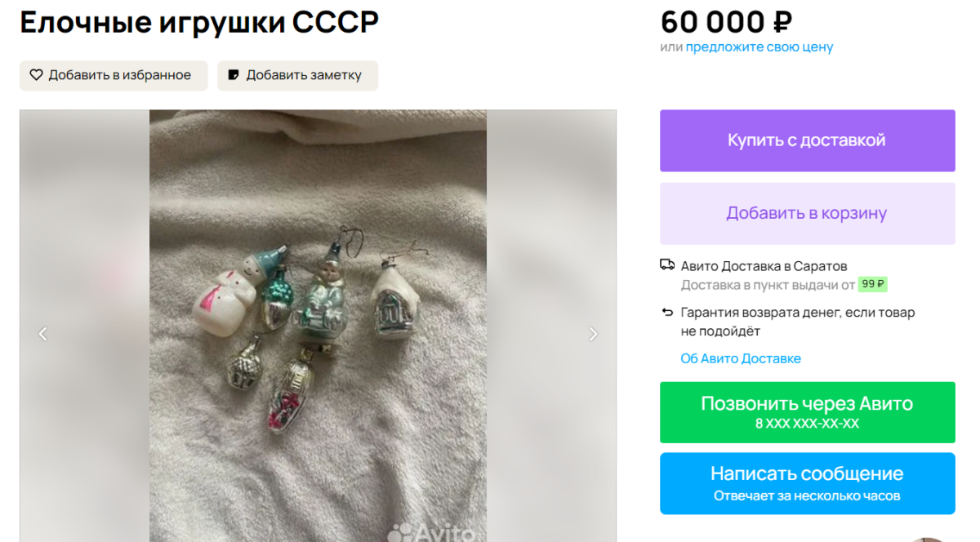Toggle Добавить в избранное
Viewport: 980px width, 542px height.
(114, 75)
